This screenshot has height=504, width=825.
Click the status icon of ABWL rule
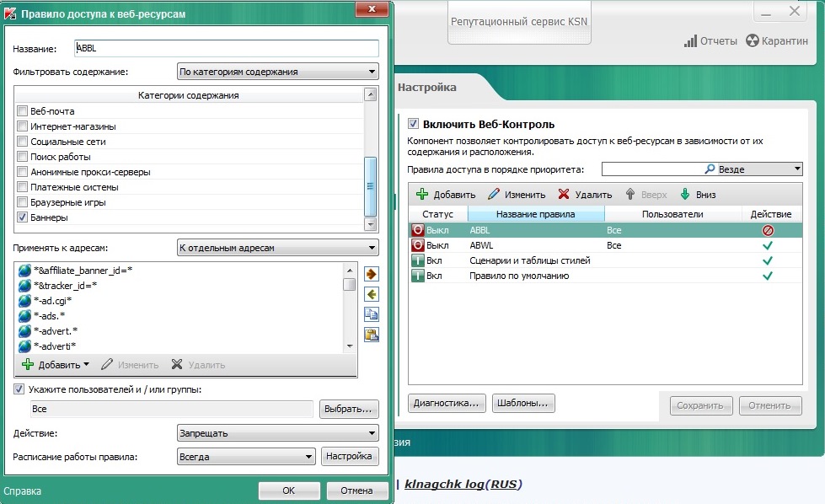point(418,246)
